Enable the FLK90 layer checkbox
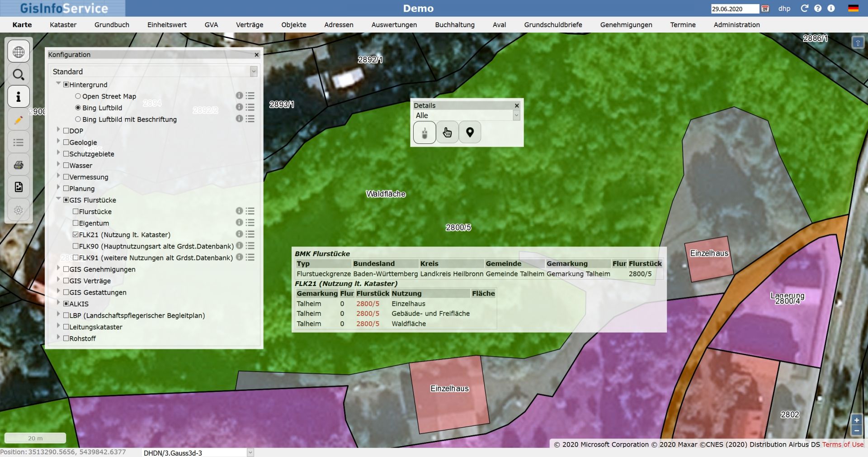The height and width of the screenshot is (457, 868). (75, 246)
